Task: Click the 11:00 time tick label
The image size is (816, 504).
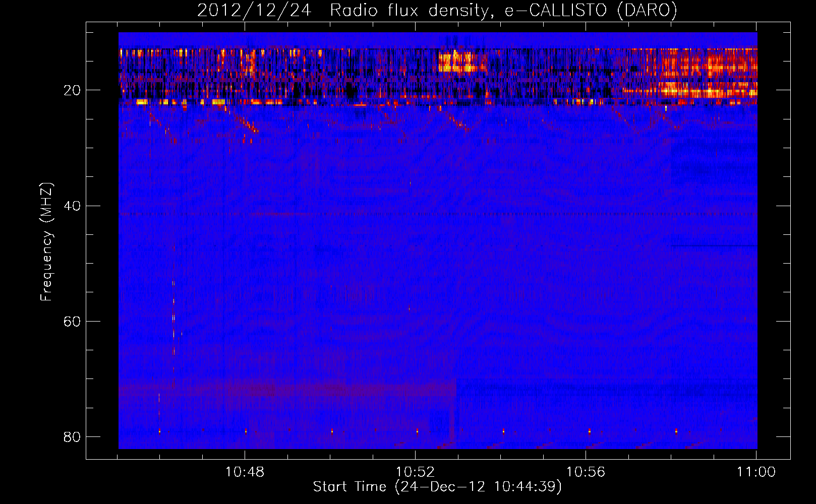Action: tap(756, 472)
